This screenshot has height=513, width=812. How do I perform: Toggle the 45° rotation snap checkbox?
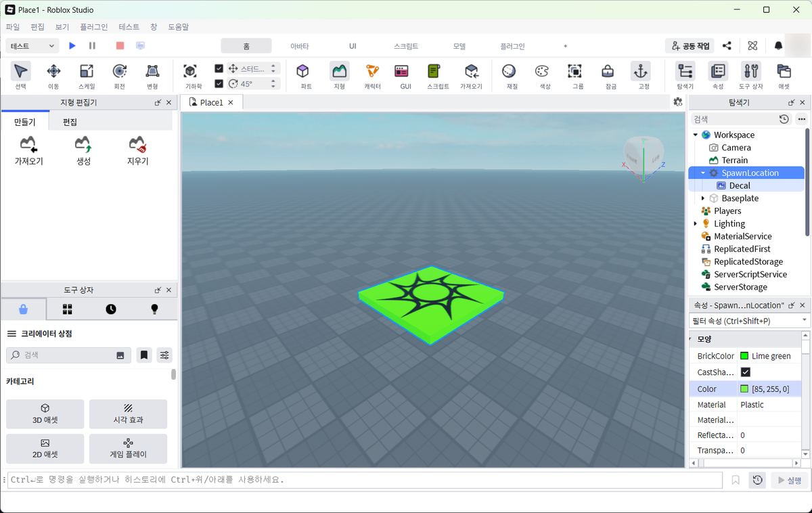(219, 84)
